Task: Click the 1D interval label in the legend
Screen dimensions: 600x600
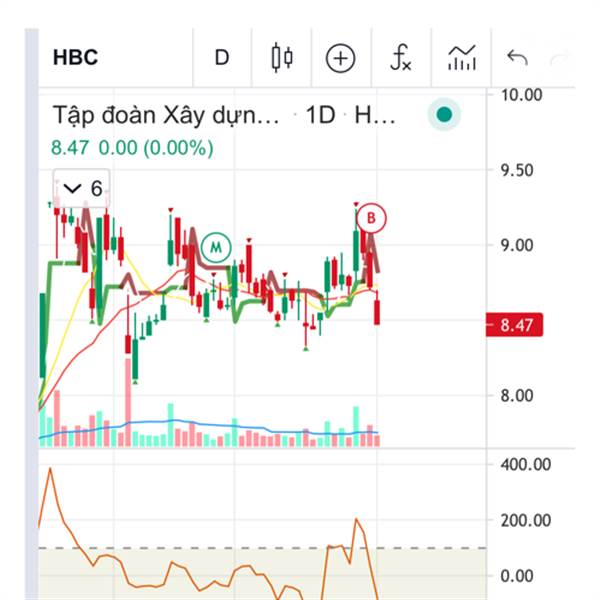Action: click(321, 114)
